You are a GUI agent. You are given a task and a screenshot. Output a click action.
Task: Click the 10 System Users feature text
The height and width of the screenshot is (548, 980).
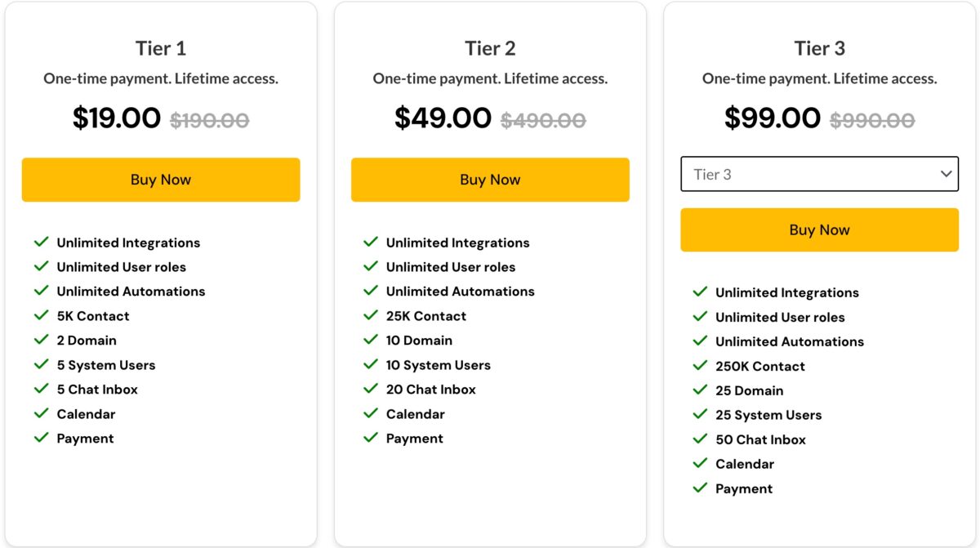438,365
